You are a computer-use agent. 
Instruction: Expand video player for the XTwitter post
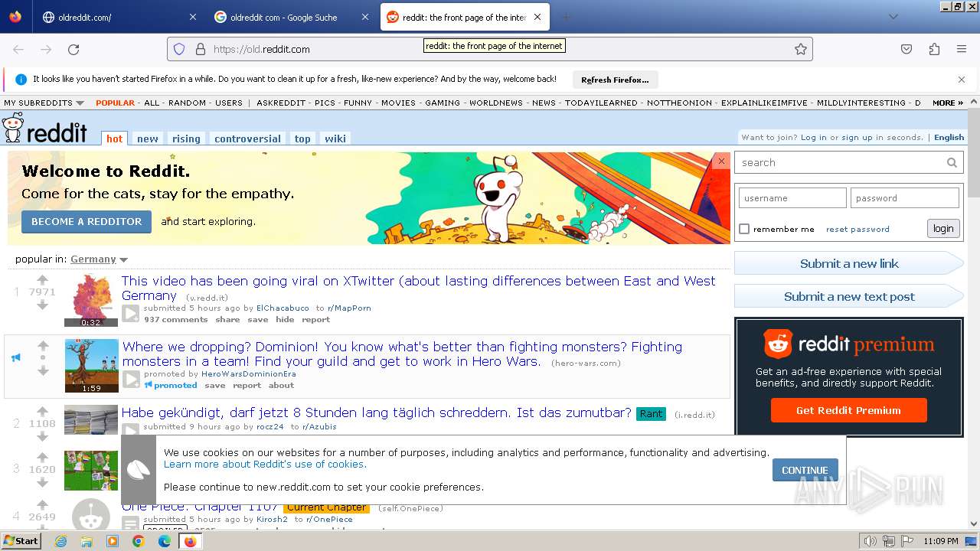(x=131, y=313)
